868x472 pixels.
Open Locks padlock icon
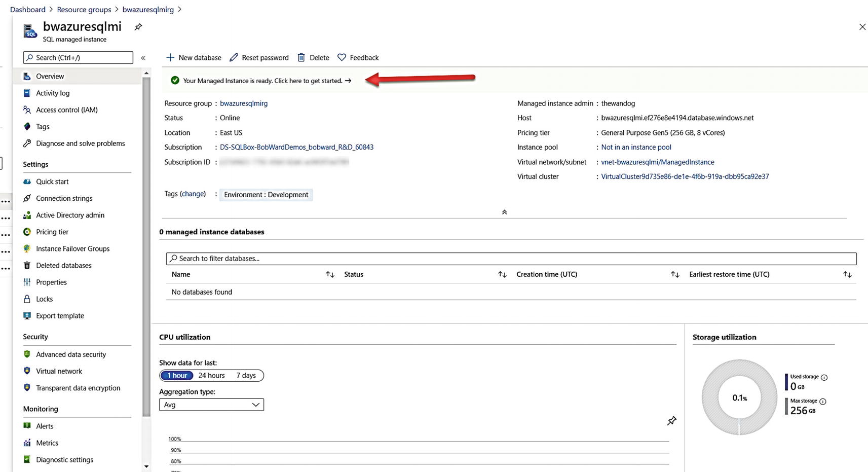coord(27,299)
